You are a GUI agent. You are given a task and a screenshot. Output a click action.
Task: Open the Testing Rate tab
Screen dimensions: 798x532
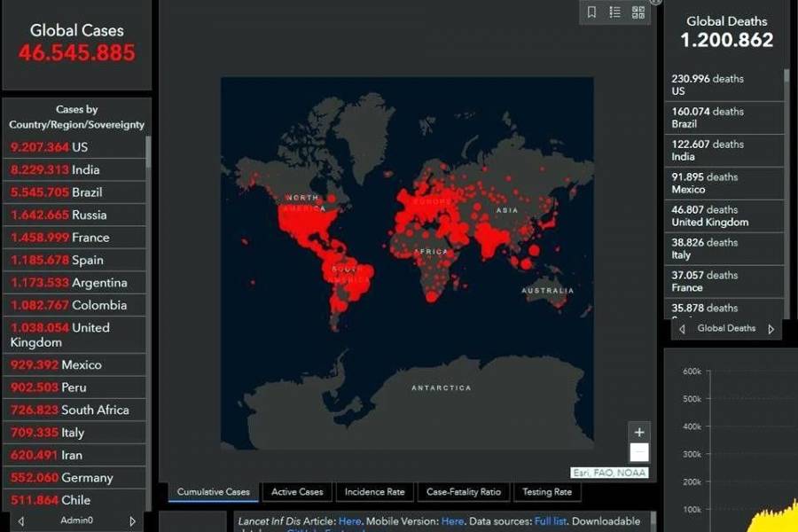tap(547, 492)
